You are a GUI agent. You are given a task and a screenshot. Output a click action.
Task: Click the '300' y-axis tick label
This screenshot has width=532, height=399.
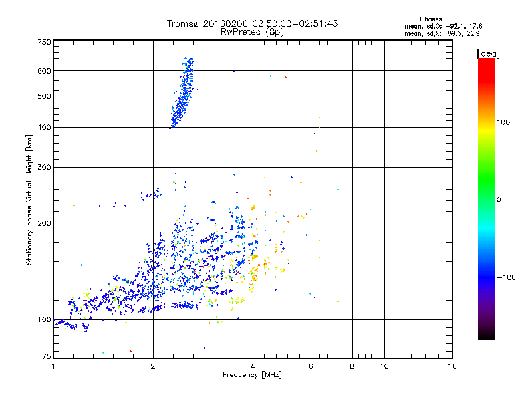44,167
